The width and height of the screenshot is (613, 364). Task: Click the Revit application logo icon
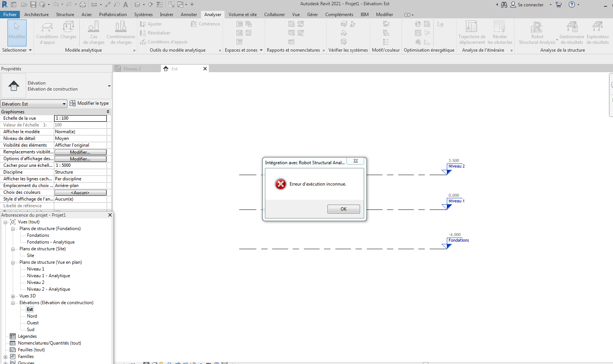coord(4,4)
